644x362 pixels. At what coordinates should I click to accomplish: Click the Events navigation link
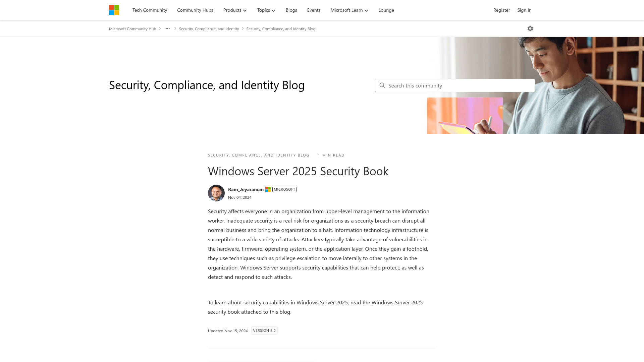coord(314,10)
